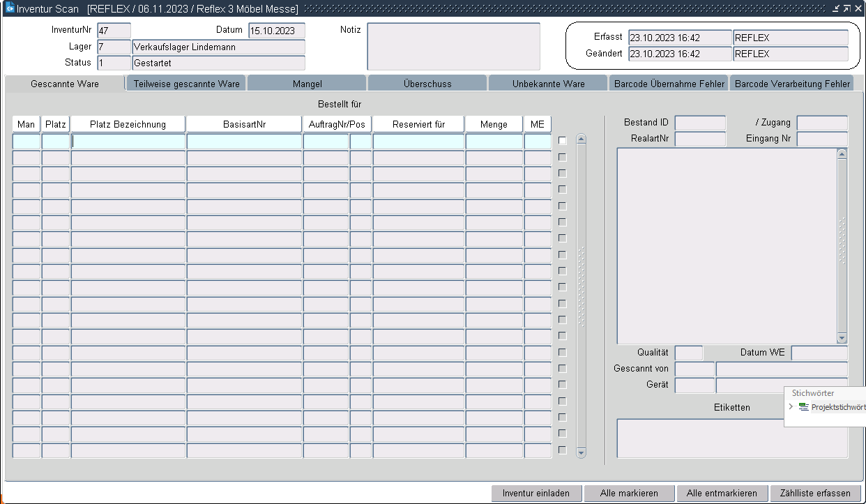The image size is (866, 504).
Task: Tick the checkbox of the last table row
Action: 563,450
